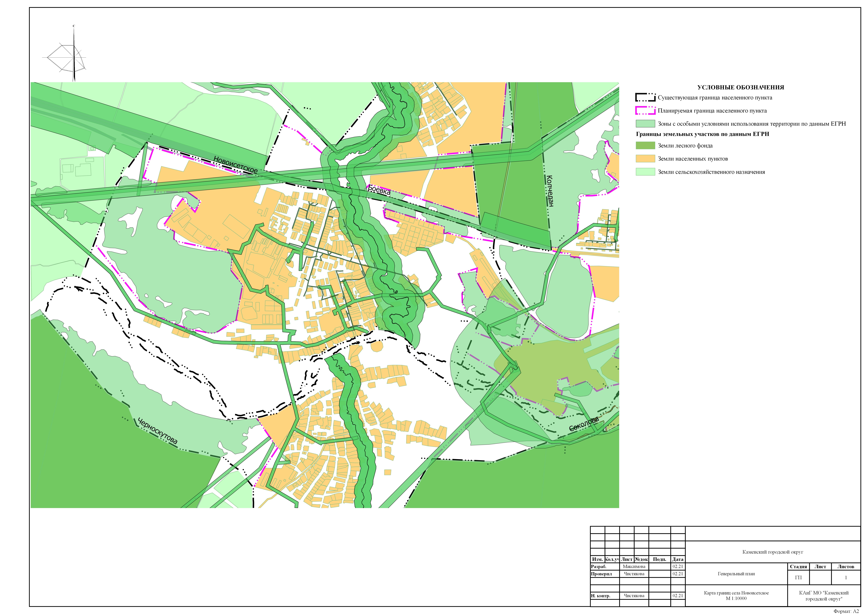Click the 'Соколова' map label
868x614 pixels.
[584, 424]
